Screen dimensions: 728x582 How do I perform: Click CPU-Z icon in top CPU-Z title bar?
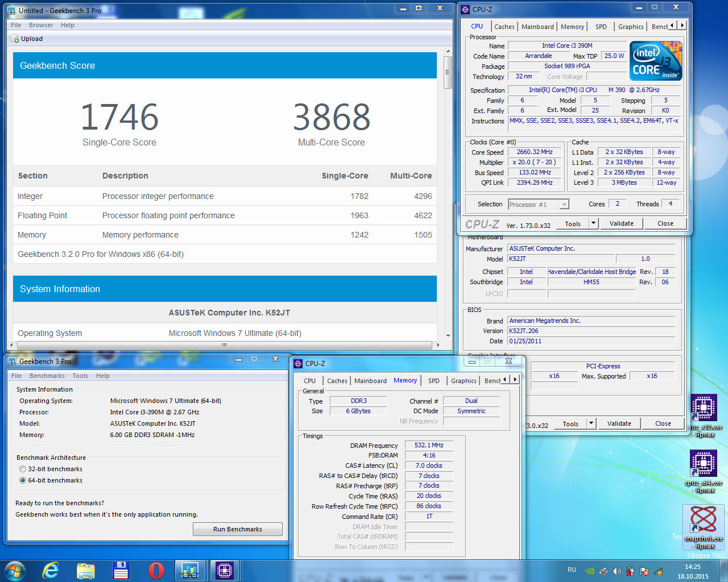pyautogui.click(x=465, y=9)
